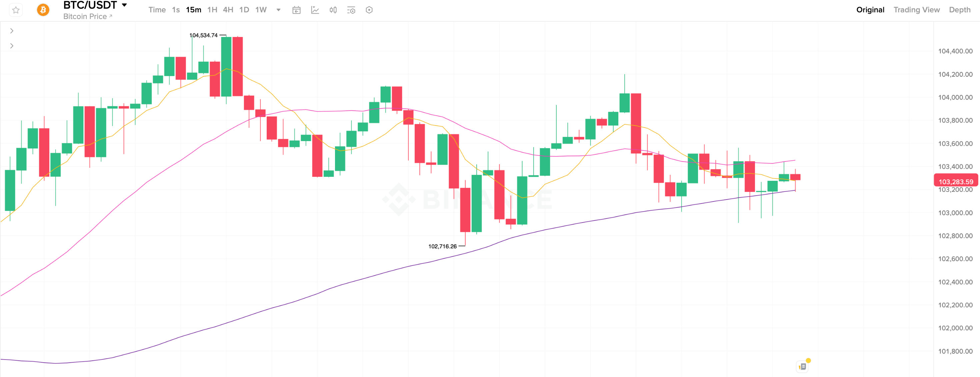Click the orange Bitcoin logo icon
Image resolution: width=980 pixels, height=377 pixels.
[x=43, y=10]
